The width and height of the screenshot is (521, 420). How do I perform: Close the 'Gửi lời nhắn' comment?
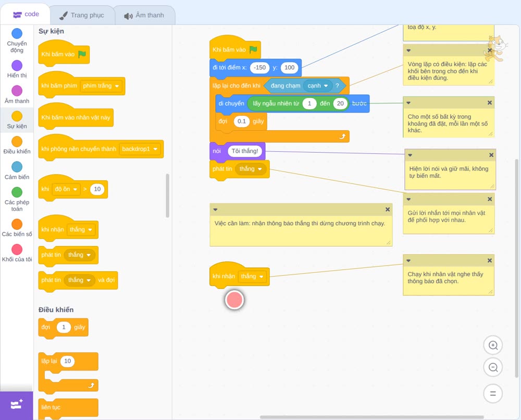(489, 199)
